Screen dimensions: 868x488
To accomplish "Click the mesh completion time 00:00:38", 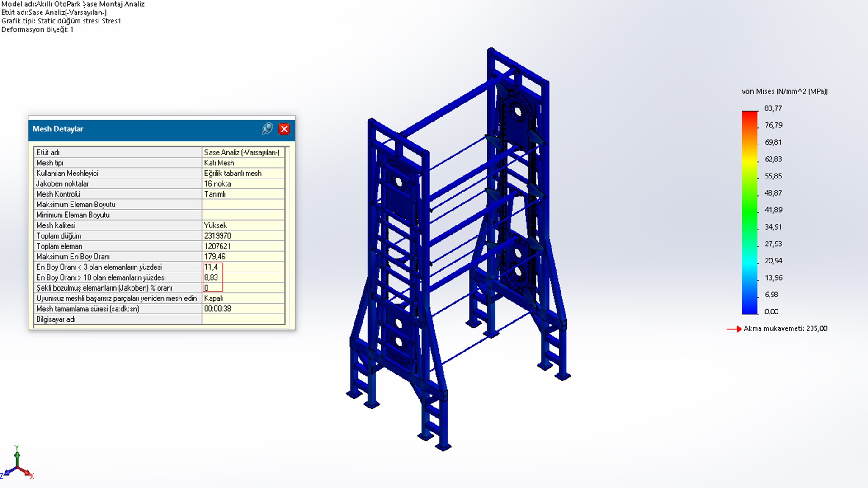I will (x=217, y=309).
